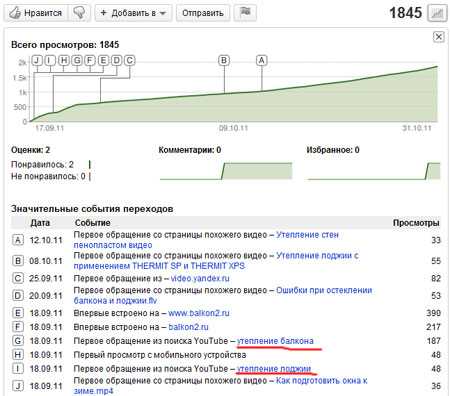Image resolution: width=450 pixels, height=396 pixels.
Task: Select marker B on the views graph
Action: 224,60
